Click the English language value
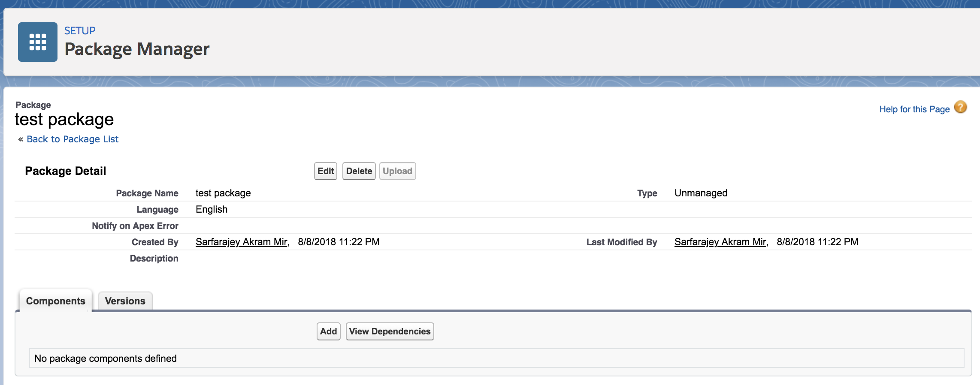The image size is (980, 385). pyautogui.click(x=212, y=209)
